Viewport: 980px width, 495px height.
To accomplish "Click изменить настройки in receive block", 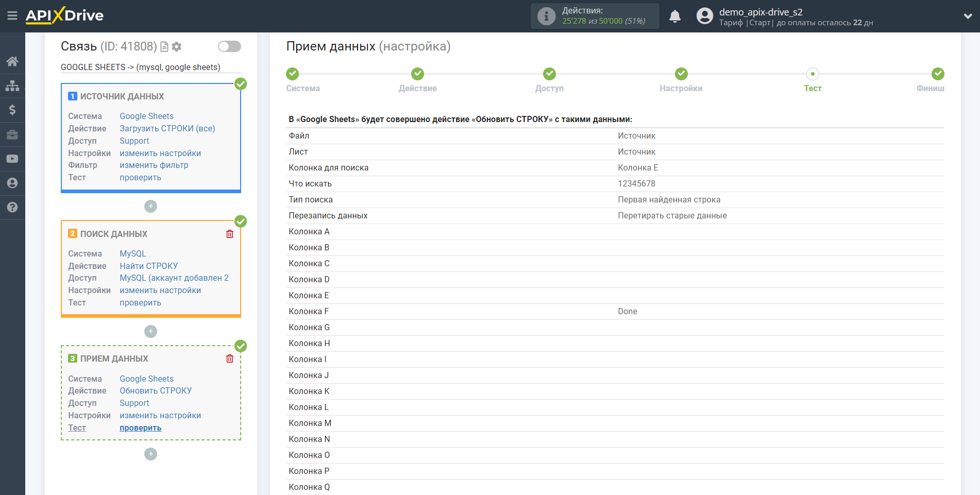I will [x=160, y=415].
